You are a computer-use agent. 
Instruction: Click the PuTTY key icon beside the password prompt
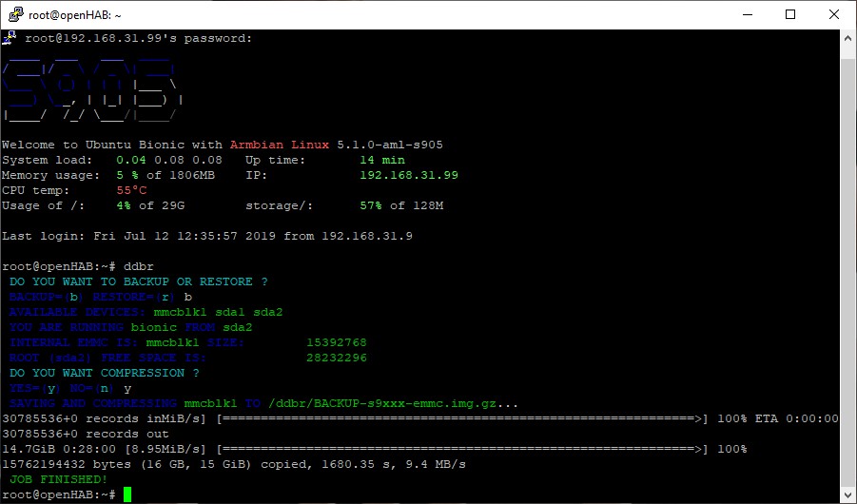point(10,38)
